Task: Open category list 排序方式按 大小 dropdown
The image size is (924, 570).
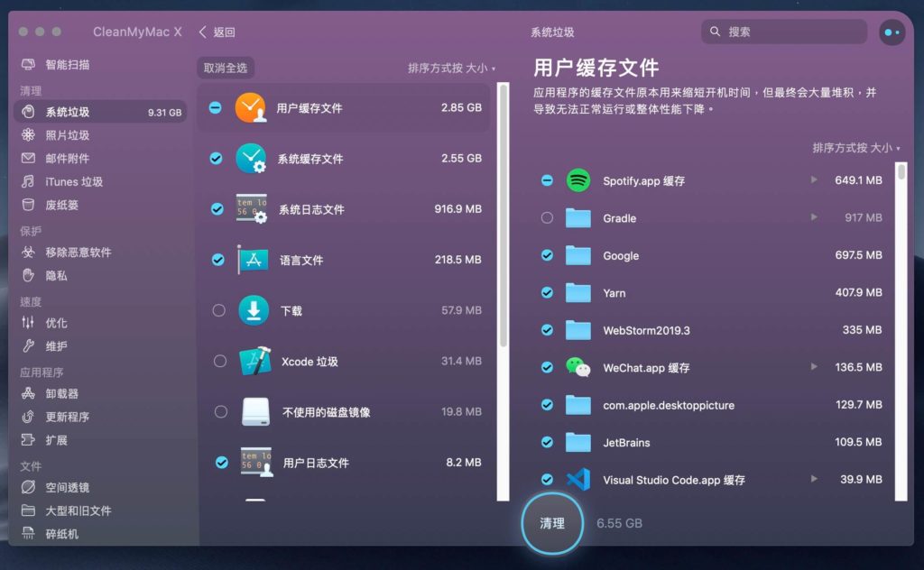Action: tap(451, 69)
